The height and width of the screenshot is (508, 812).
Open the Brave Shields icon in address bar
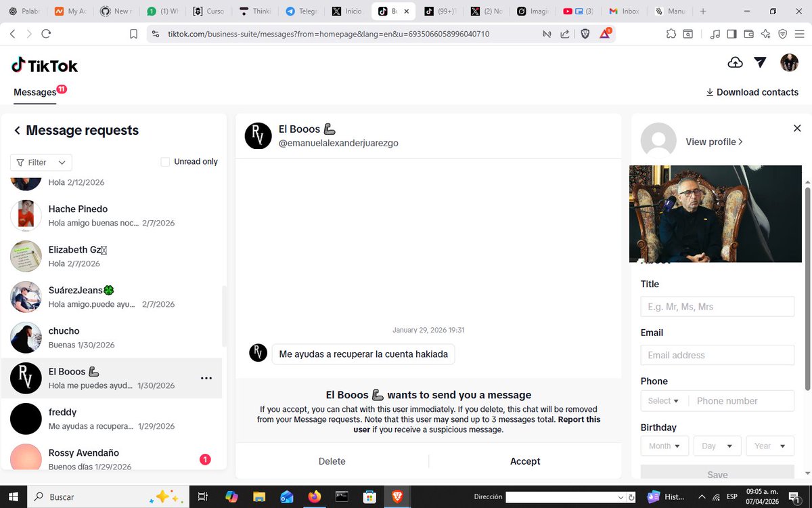[585, 33]
